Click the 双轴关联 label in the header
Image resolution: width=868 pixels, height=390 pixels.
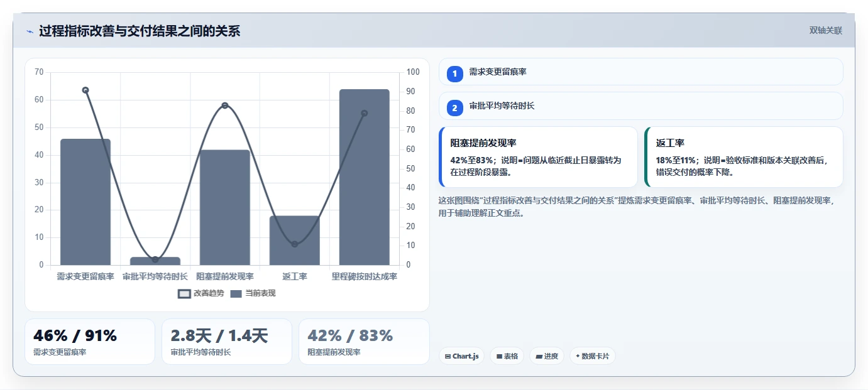(825, 30)
